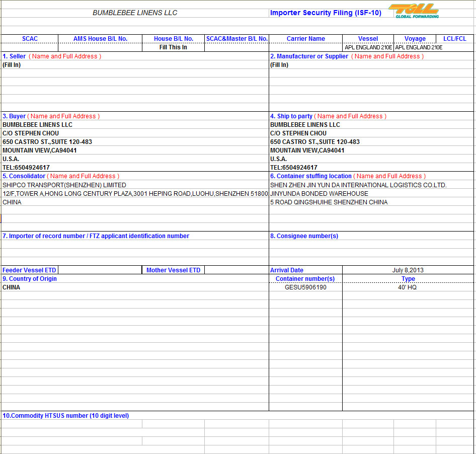
Task: Select Ship to party C/O STEPHEN CHOU cell
Action: tap(371, 133)
